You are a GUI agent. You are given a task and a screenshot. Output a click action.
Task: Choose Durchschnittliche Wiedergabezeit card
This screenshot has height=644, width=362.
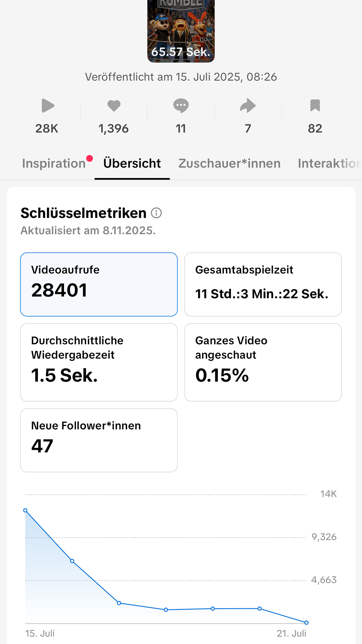(99, 362)
